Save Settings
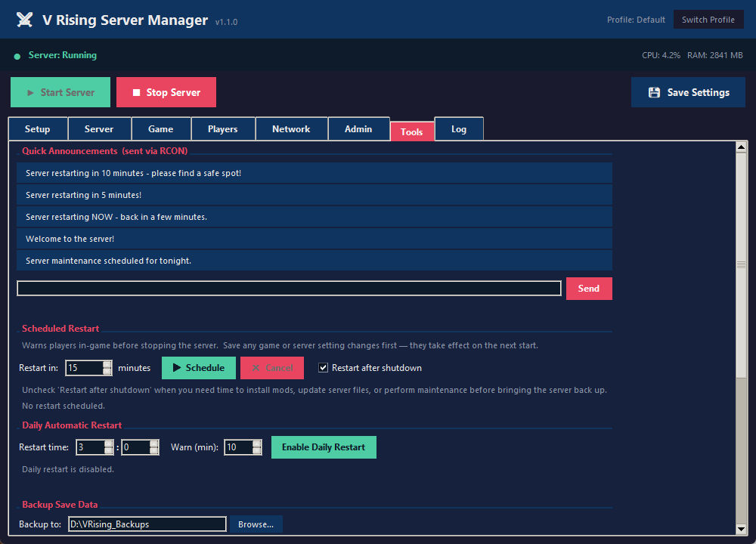 [688, 92]
